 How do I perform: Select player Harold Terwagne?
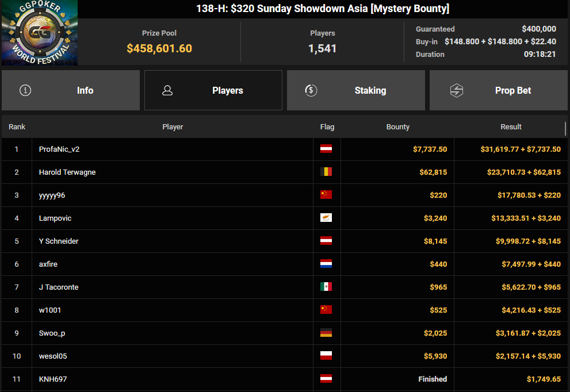67,172
